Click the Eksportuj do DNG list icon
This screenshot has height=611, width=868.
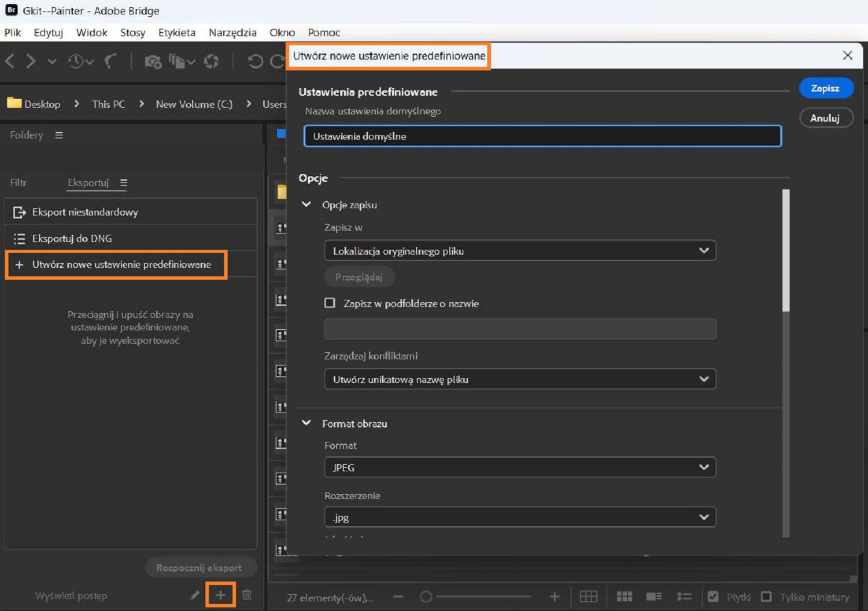[19, 238]
